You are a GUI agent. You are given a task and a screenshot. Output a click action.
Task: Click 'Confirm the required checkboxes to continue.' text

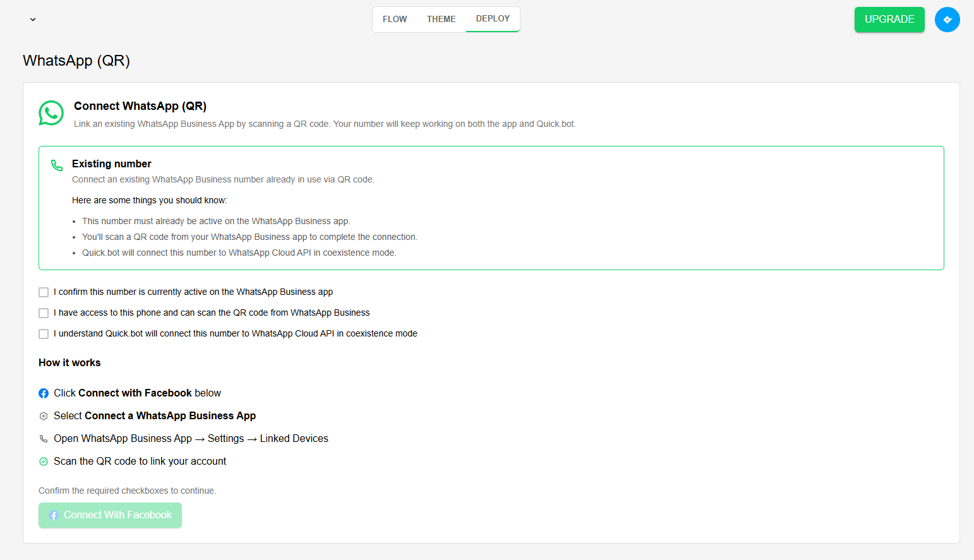point(127,491)
